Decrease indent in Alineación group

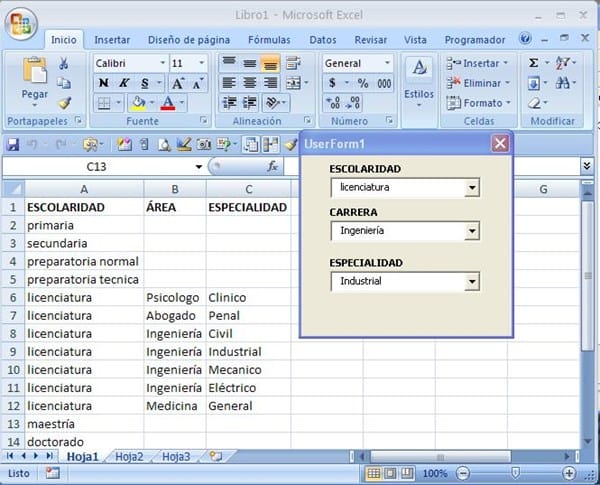pyautogui.click(x=230, y=103)
